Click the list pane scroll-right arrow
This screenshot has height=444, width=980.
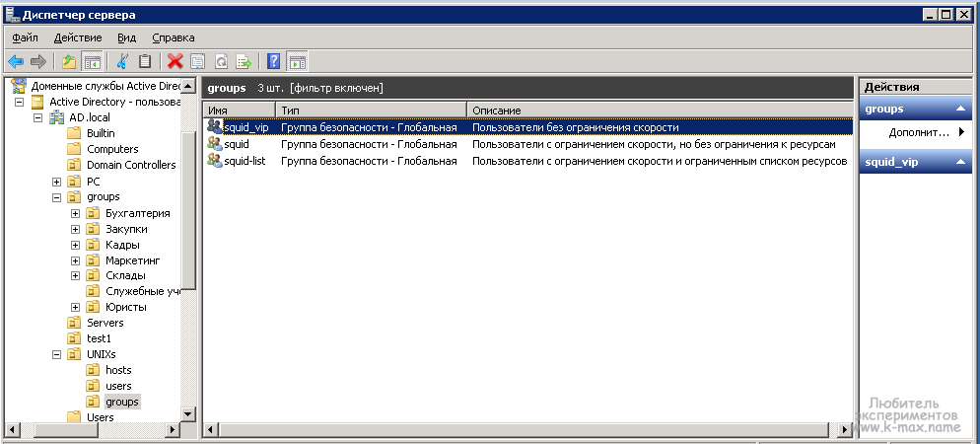[845, 429]
